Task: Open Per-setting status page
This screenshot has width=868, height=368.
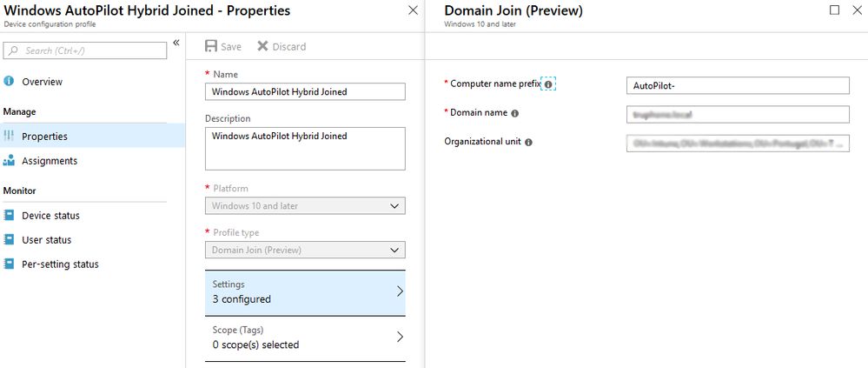Action: point(60,264)
